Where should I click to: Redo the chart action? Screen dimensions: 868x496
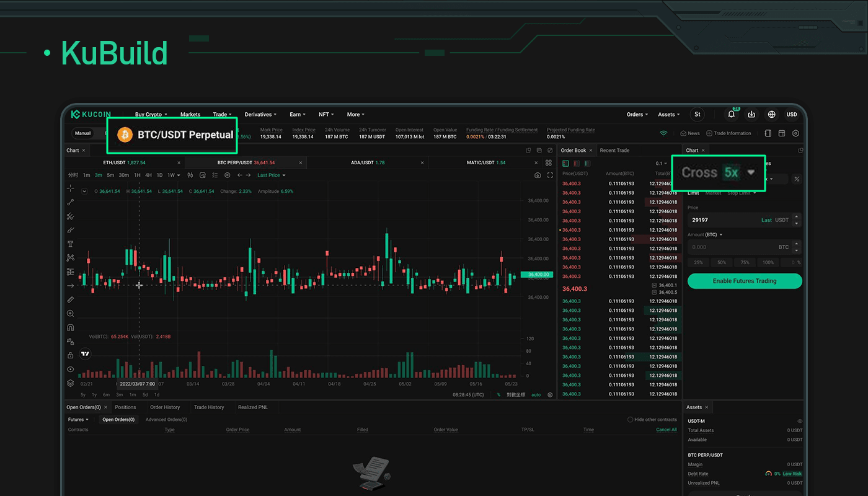(x=249, y=175)
